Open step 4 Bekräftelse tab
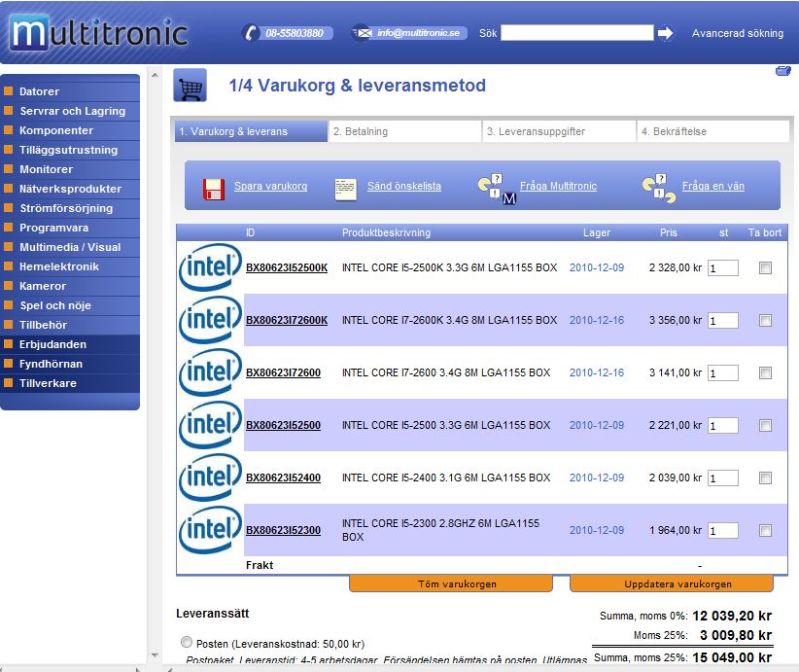The height and width of the screenshot is (672, 799). point(713,131)
